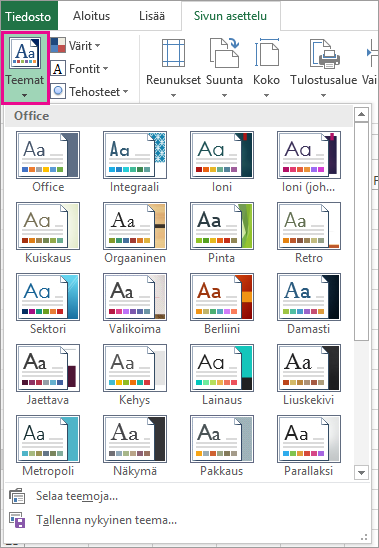
Task: Apply the Lainaus theme
Action: [x=222, y=375]
